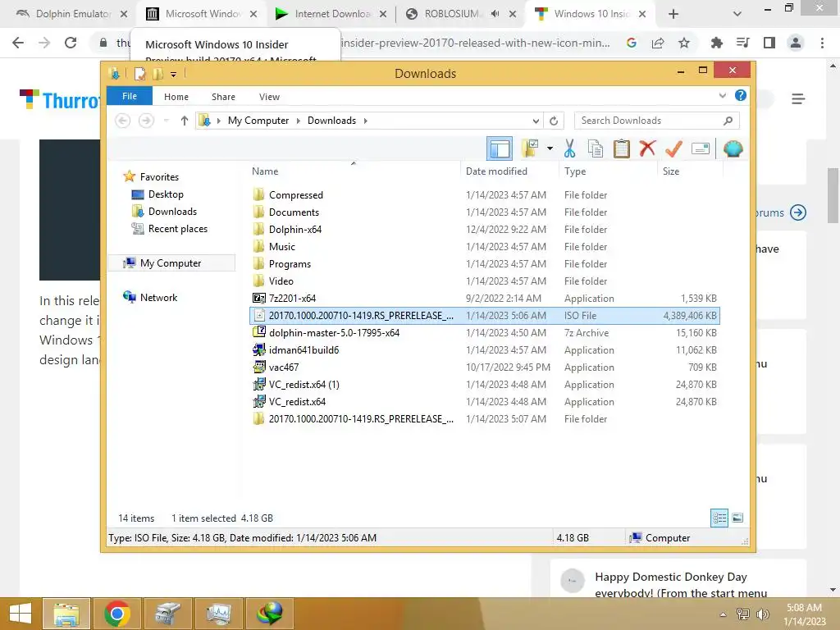Open properties with orange checkmark icon
The height and width of the screenshot is (630, 840).
click(673, 148)
